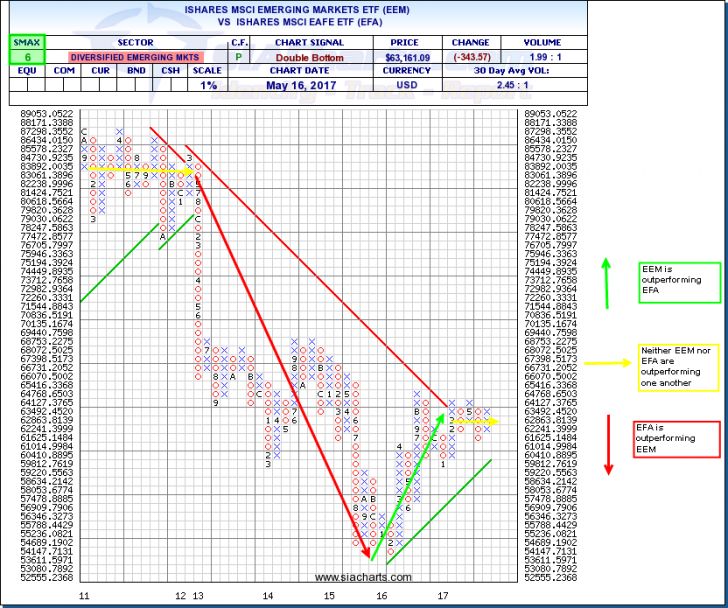Screen dimensions: 728x608
Task: Click the yellow 'Neither EEM nor EFA' legend box
Action: click(x=678, y=368)
